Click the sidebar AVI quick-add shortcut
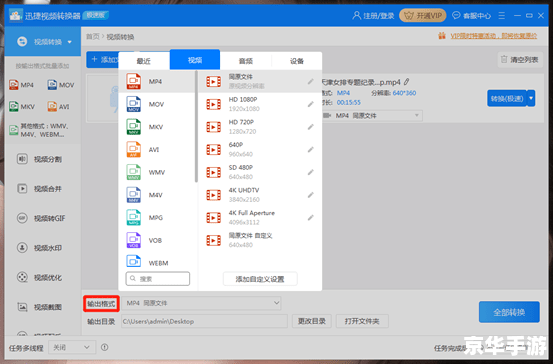 click(58, 107)
